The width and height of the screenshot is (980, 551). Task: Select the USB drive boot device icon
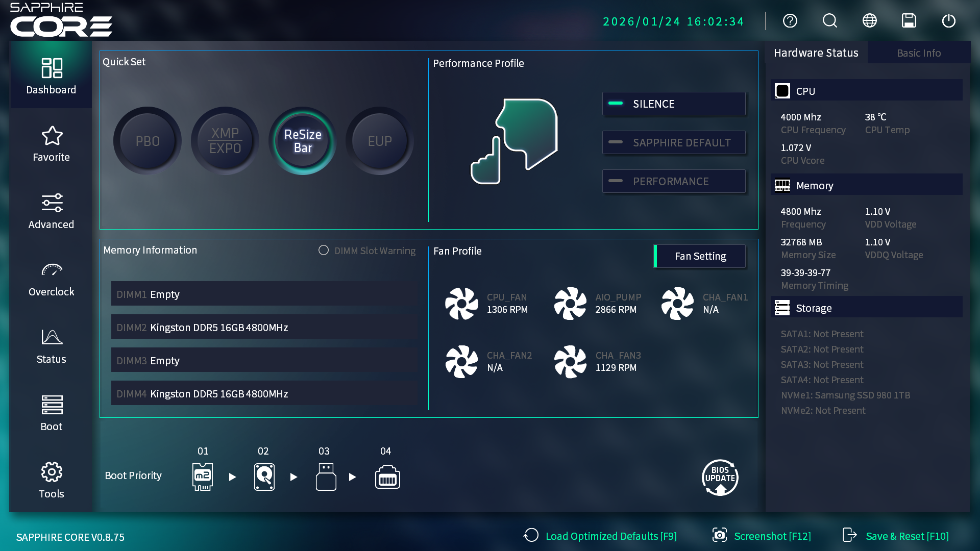pyautogui.click(x=326, y=477)
